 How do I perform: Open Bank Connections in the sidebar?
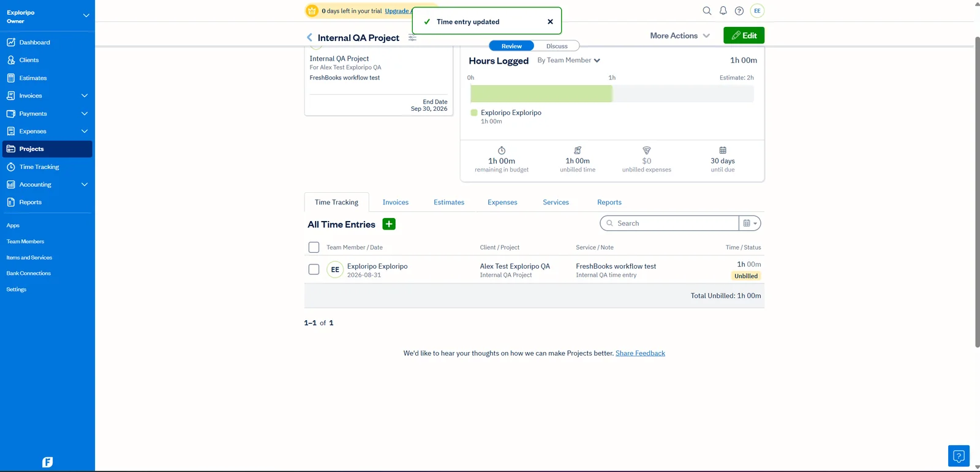(x=29, y=273)
